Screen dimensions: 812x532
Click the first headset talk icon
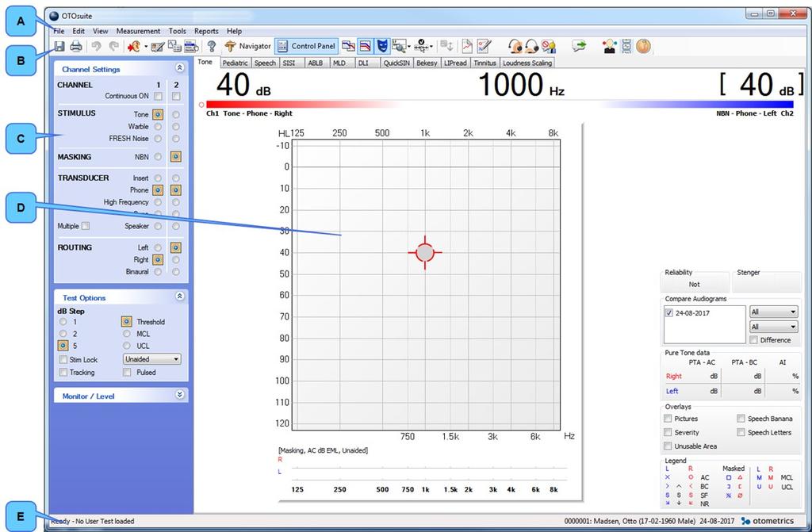click(515, 47)
